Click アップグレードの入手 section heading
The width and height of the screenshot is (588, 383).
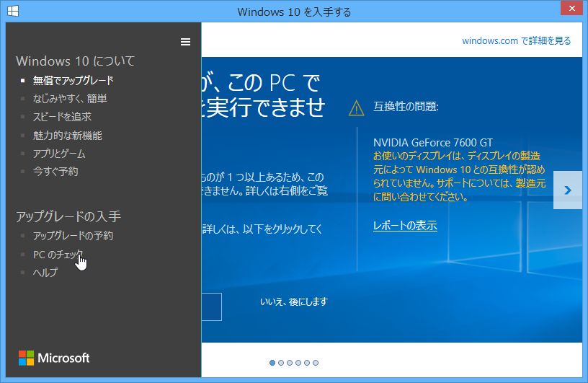pyautogui.click(x=68, y=216)
